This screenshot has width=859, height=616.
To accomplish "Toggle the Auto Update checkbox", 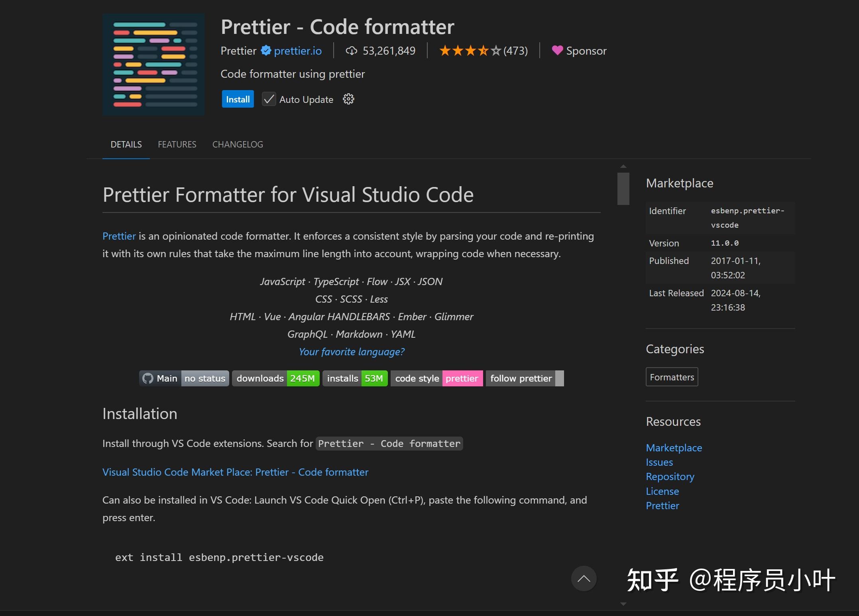I will (269, 99).
